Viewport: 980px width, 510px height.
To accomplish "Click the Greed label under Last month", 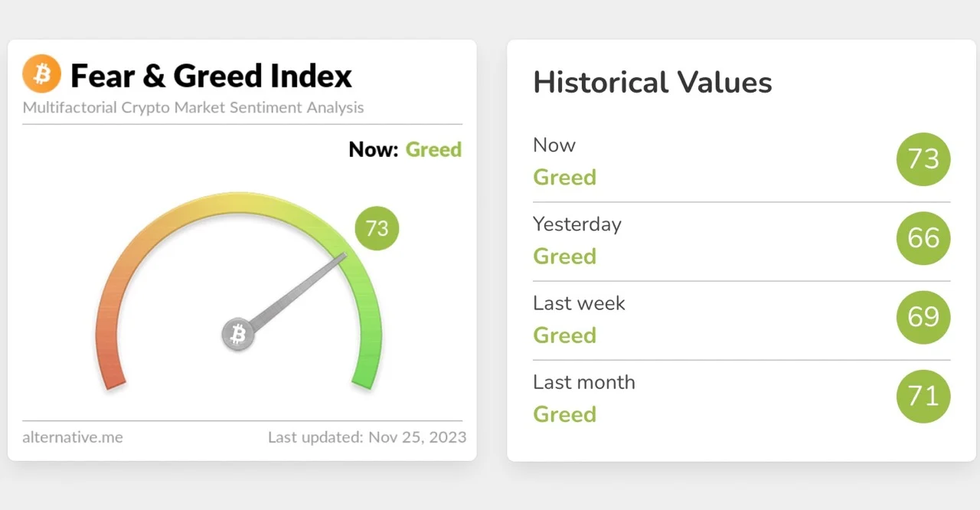I will tap(564, 414).
